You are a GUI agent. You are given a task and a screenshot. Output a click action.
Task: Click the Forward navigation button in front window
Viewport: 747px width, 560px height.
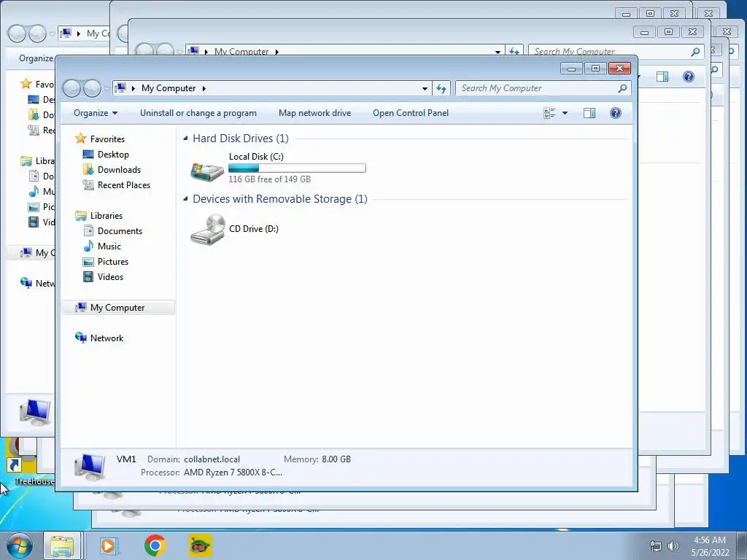[x=92, y=88]
